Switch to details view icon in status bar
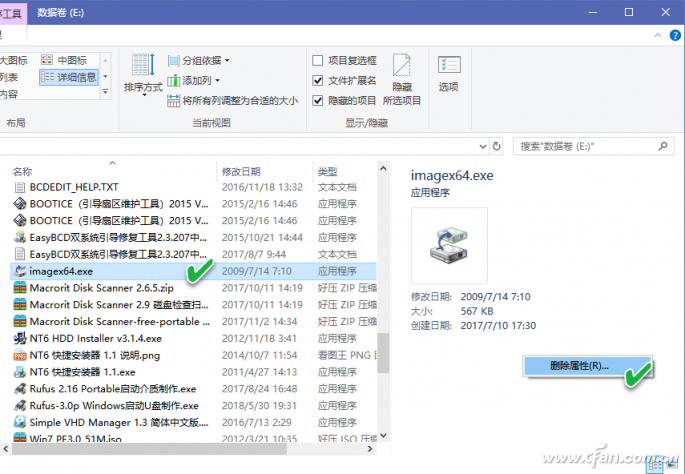This screenshot has width=685, height=474. tap(655, 467)
